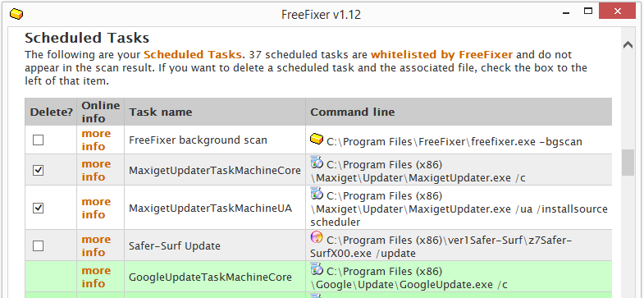Click the scroll up arrow

click(628, 45)
